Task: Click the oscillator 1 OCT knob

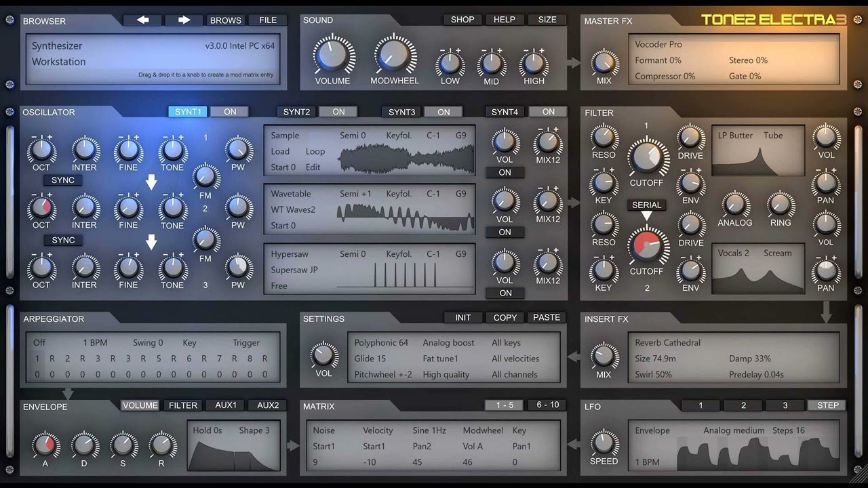Action: (41, 149)
